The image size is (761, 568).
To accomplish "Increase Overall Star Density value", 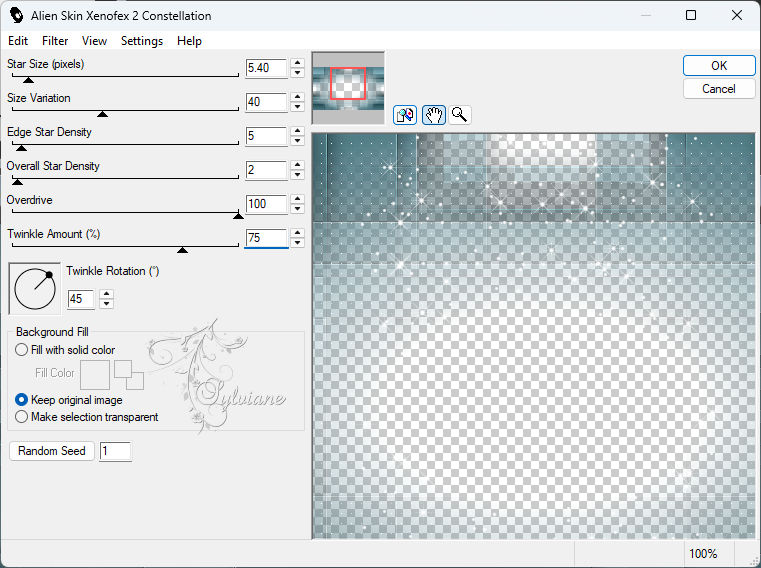I will (298, 165).
